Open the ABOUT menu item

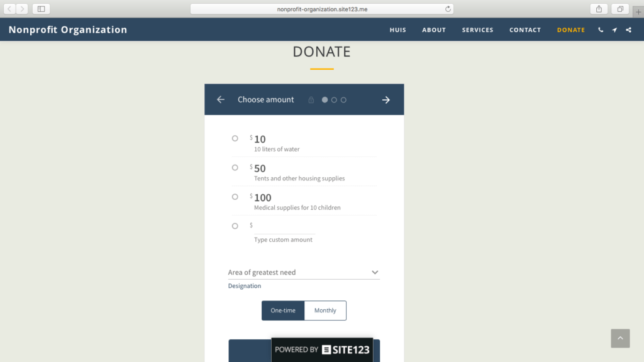pos(434,30)
